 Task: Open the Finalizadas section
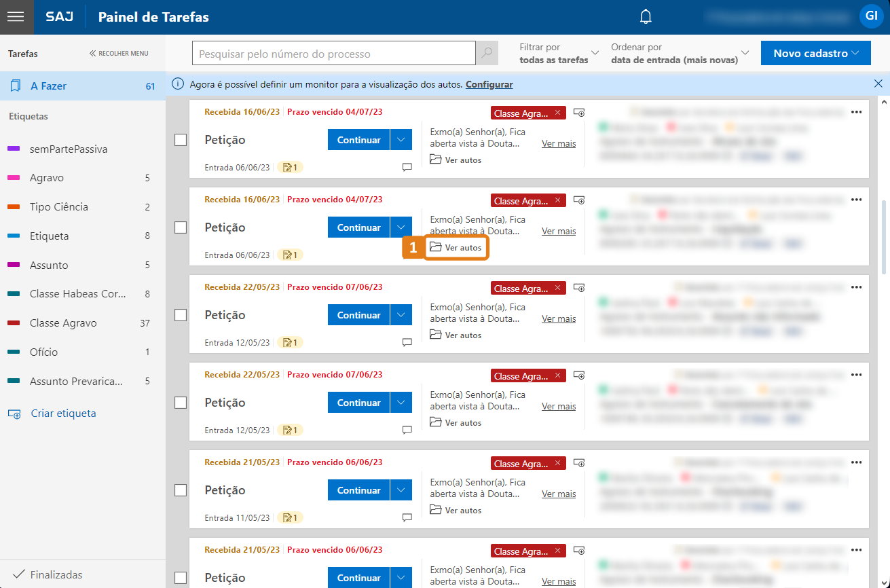click(56, 574)
